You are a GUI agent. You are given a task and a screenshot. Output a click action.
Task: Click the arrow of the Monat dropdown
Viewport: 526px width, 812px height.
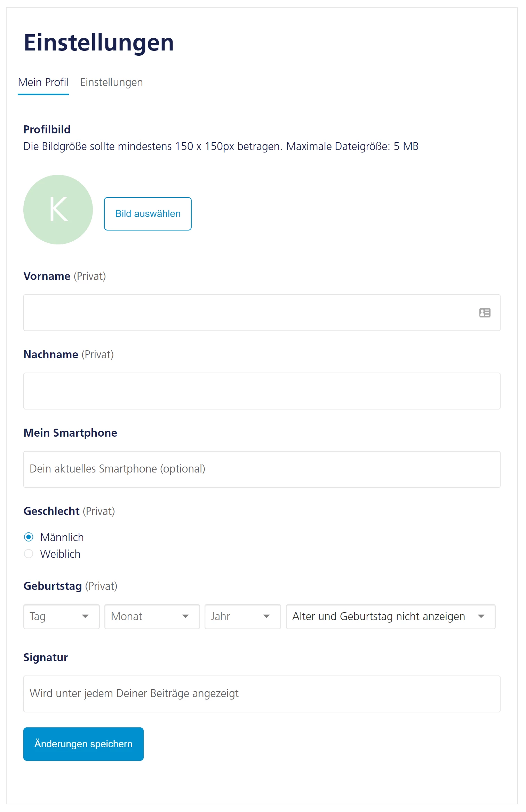tap(185, 616)
